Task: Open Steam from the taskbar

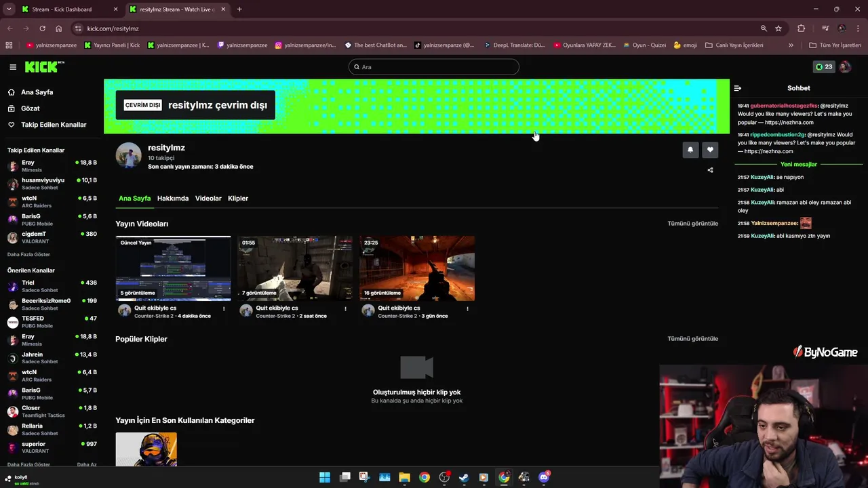Action: coord(464,477)
